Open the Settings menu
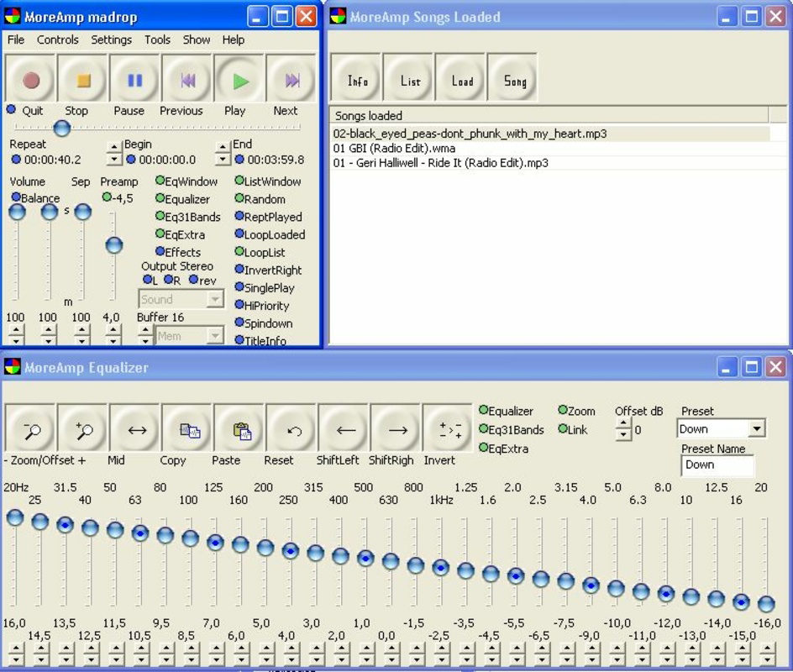The height and width of the screenshot is (672, 793). tap(111, 39)
